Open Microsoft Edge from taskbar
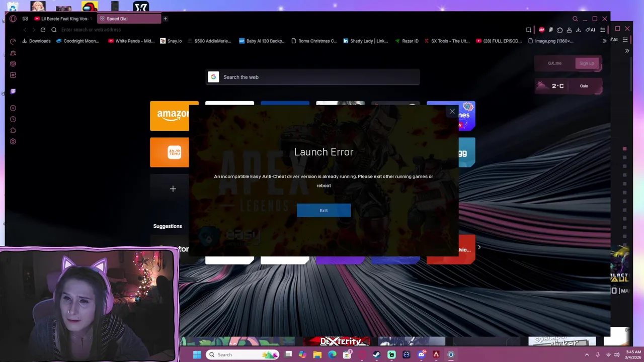The height and width of the screenshot is (362, 644). 332,354
